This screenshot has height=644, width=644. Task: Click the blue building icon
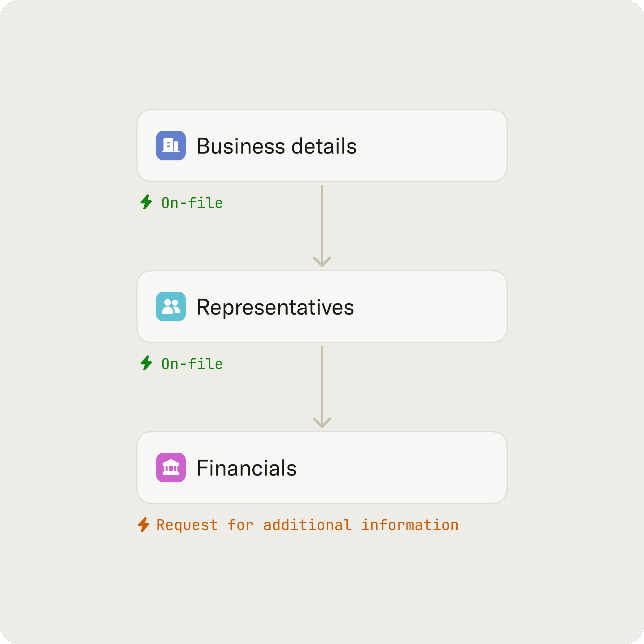(171, 145)
